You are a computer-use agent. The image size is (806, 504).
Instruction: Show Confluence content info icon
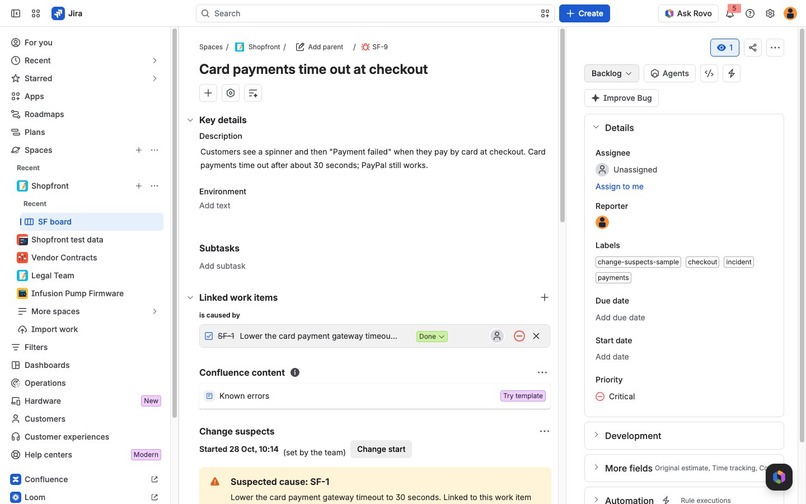pyautogui.click(x=295, y=372)
